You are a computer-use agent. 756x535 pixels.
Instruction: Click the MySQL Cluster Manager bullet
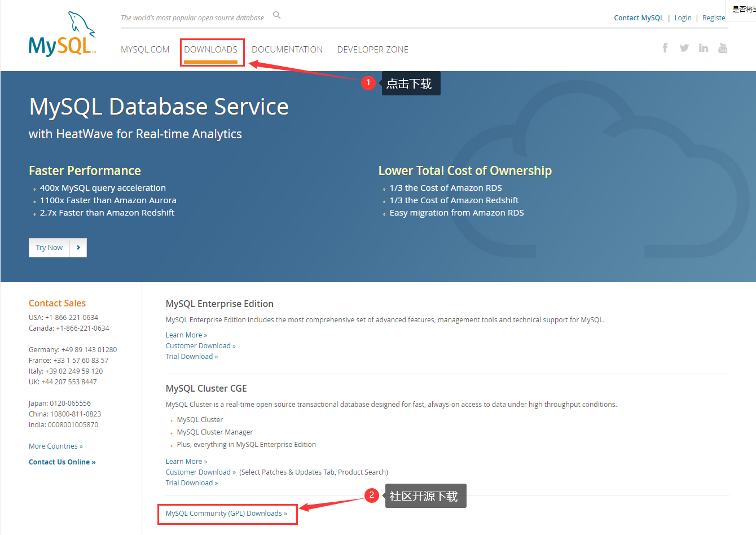215,432
